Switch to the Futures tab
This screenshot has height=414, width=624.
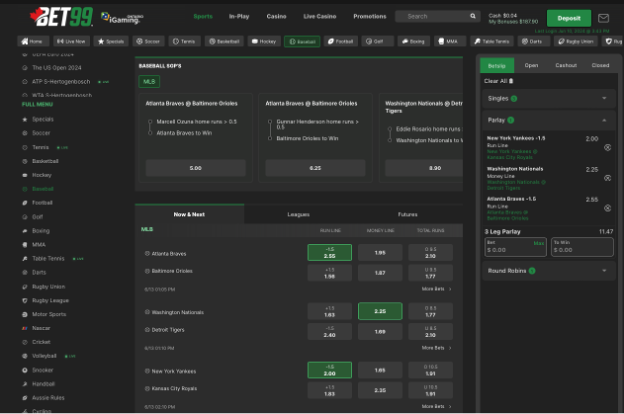(407, 214)
